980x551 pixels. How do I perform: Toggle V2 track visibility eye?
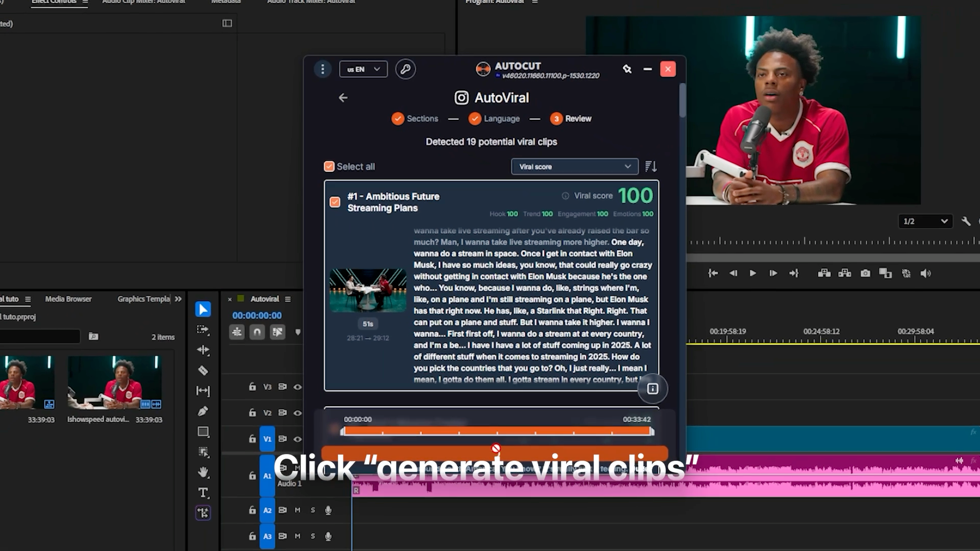pos(298,413)
